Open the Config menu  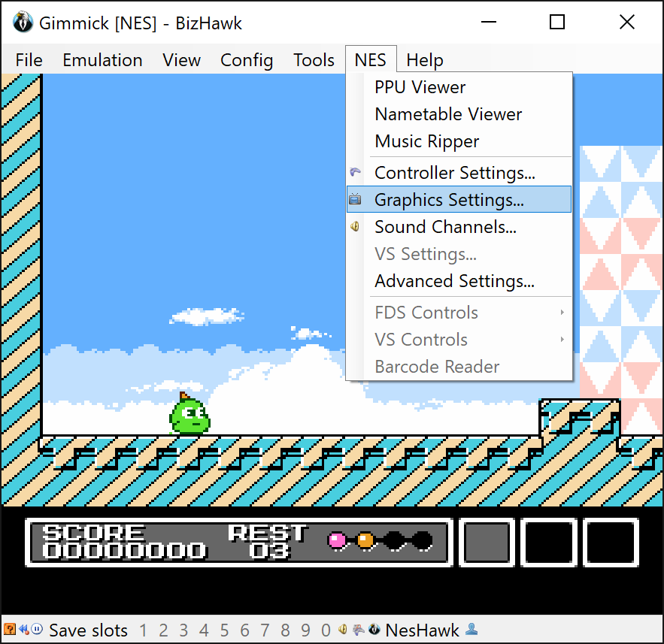(247, 60)
